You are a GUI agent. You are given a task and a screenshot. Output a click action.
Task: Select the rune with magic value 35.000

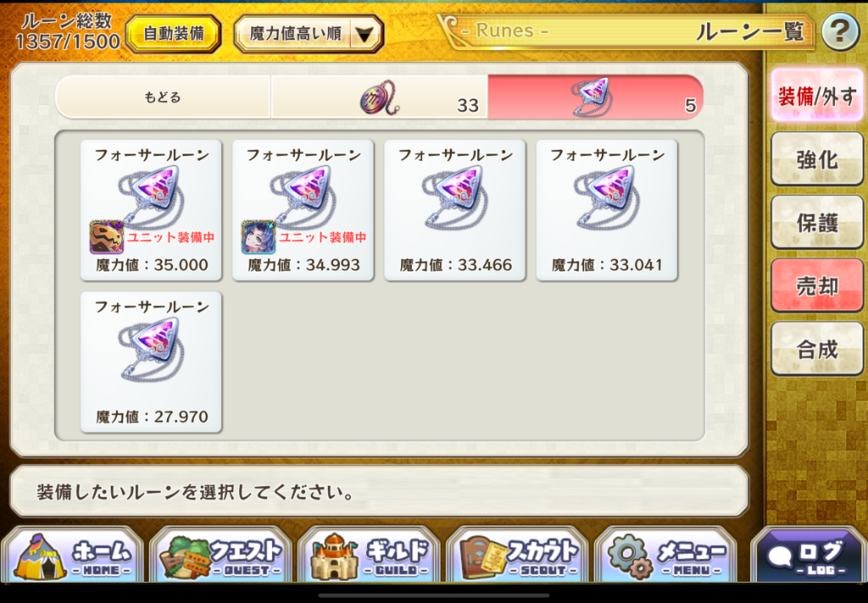[151, 209]
